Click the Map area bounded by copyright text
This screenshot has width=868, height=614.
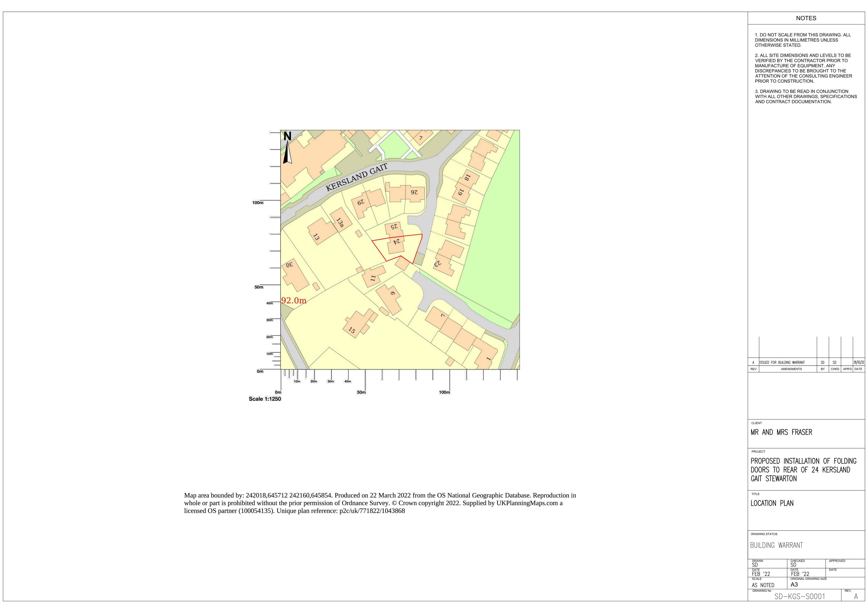pos(380,503)
